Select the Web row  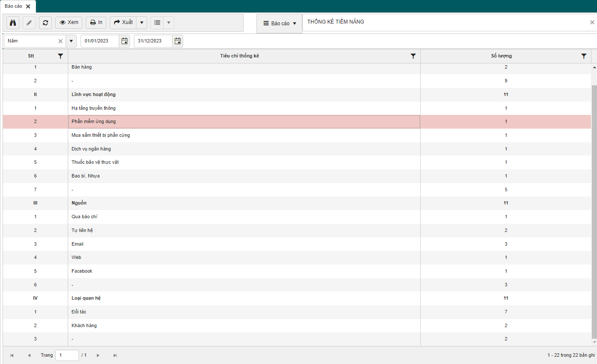click(297, 258)
